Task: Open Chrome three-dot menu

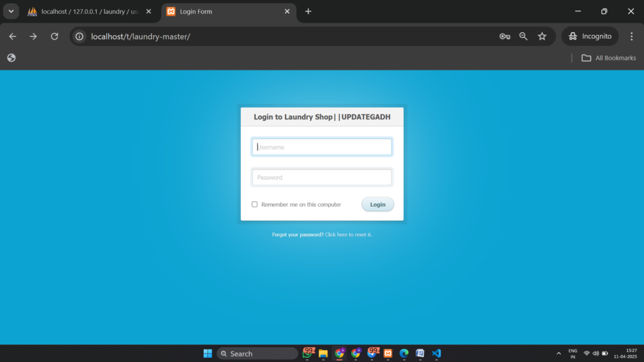Action: tap(631, 36)
